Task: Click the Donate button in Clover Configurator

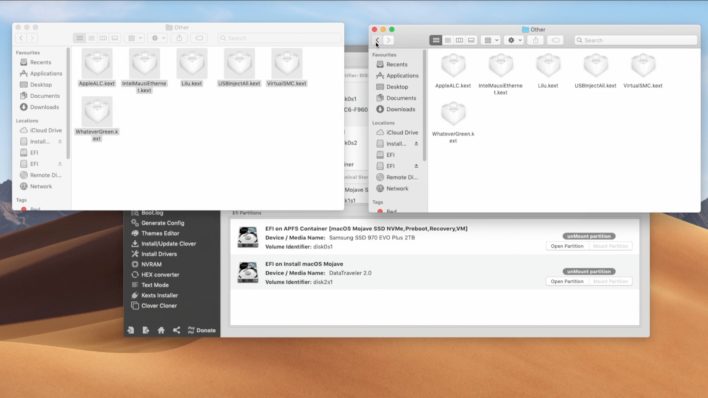Action: 201,331
